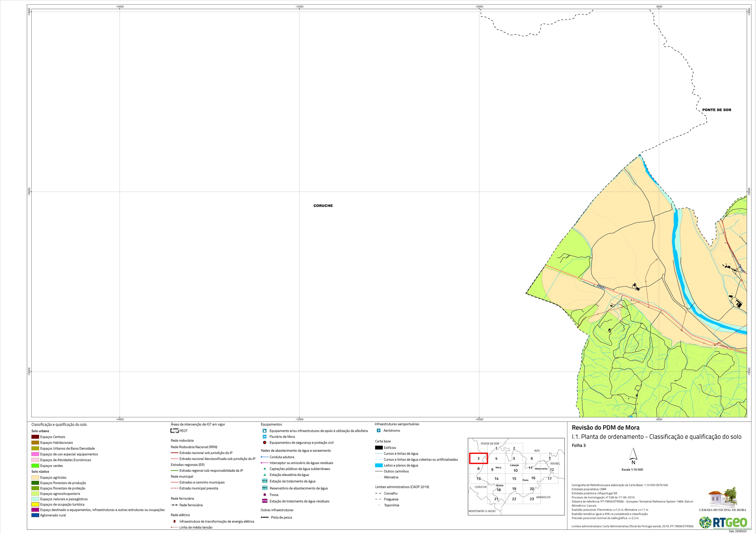The image size is (756, 534).
Task: Click sheet 14 in the index map
Action: [x=496, y=479]
